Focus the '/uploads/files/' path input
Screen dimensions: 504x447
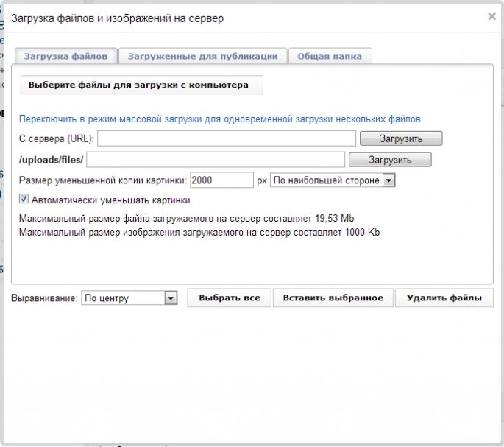(x=216, y=160)
